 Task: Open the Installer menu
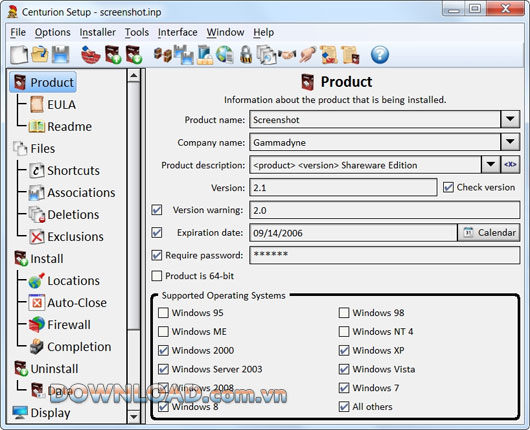coord(98,32)
